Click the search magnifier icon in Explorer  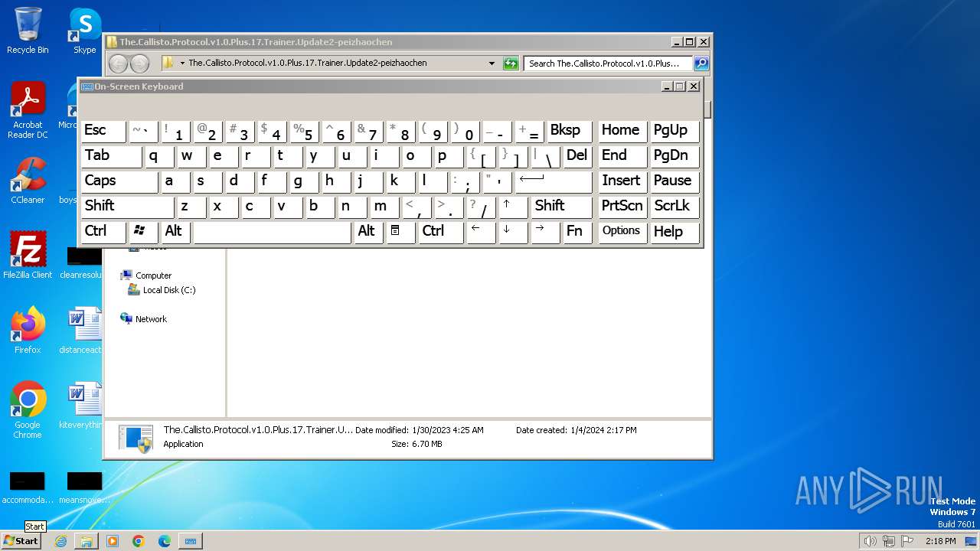coord(701,64)
